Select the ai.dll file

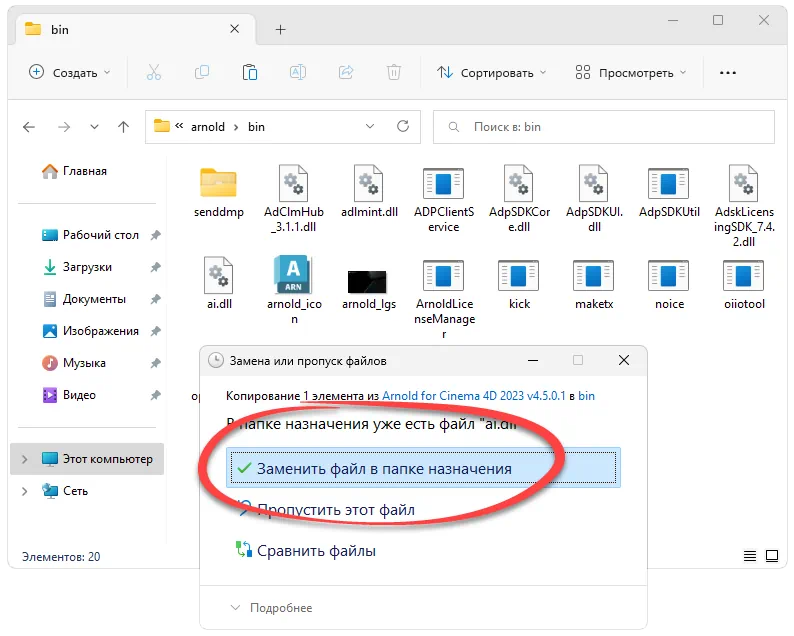pyautogui.click(x=219, y=284)
